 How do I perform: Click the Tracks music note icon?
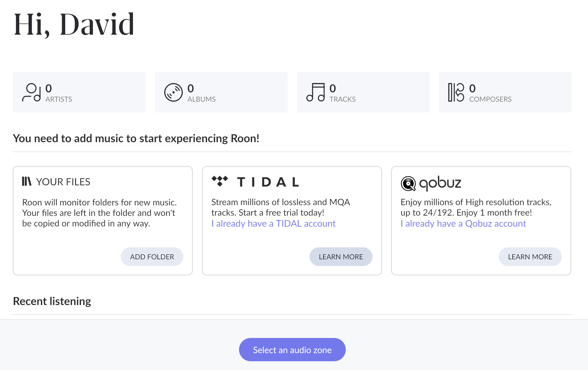coord(316,92)
